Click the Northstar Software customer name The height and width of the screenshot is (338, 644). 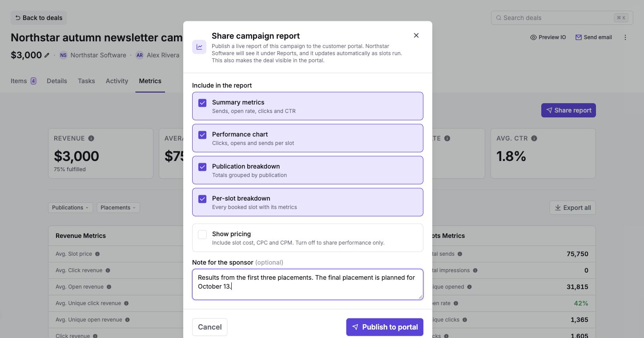click(x=98, y=55)
